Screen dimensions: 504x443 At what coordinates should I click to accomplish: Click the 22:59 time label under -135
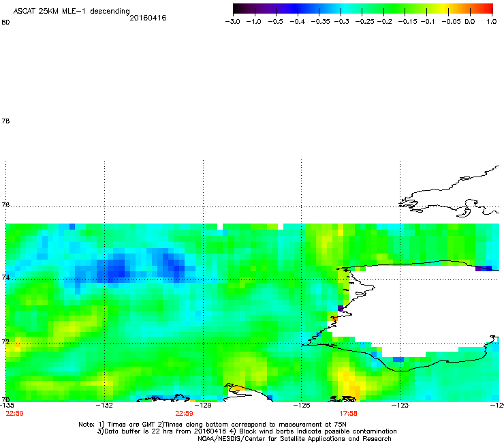click(x=15, y=414)
